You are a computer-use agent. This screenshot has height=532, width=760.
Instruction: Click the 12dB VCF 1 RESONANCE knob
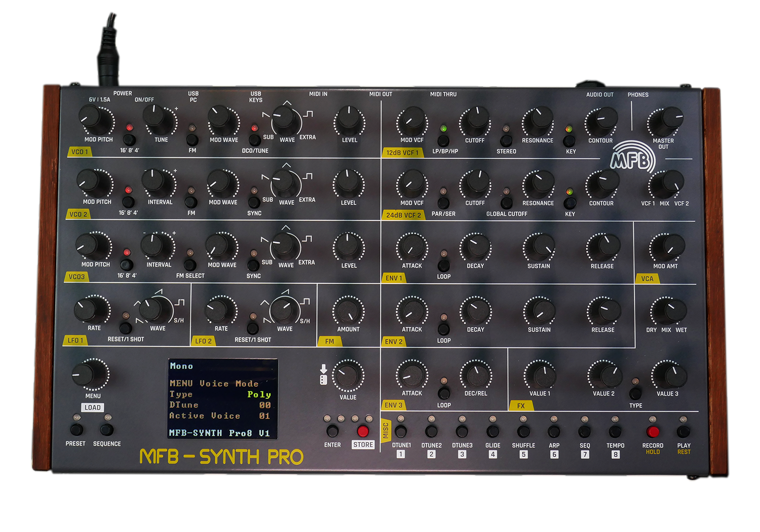539,122
